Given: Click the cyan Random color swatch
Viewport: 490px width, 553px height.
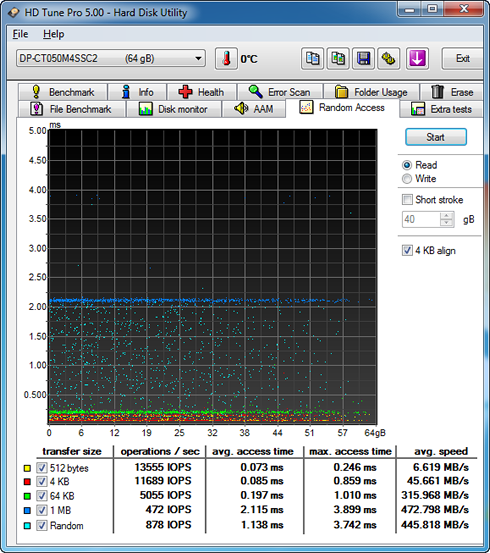Looking at the screenshot, I should point(27,525).
